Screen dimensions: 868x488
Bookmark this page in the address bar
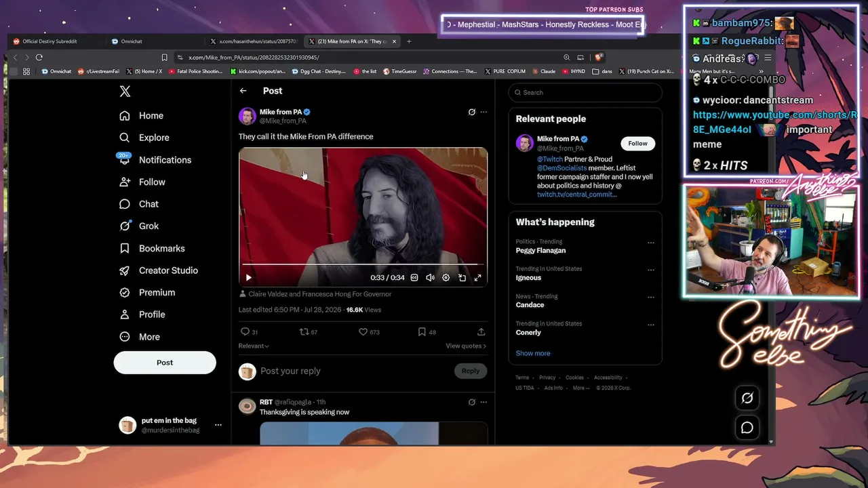pyautogui.click(x=164, y=58)
